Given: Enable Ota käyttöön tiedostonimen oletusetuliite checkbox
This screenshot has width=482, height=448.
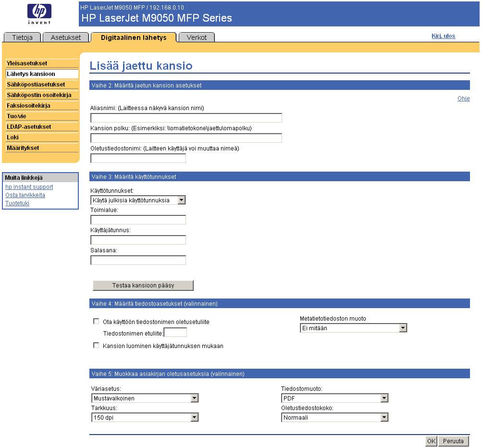Looking at the screenshot, I should [96, 321].
